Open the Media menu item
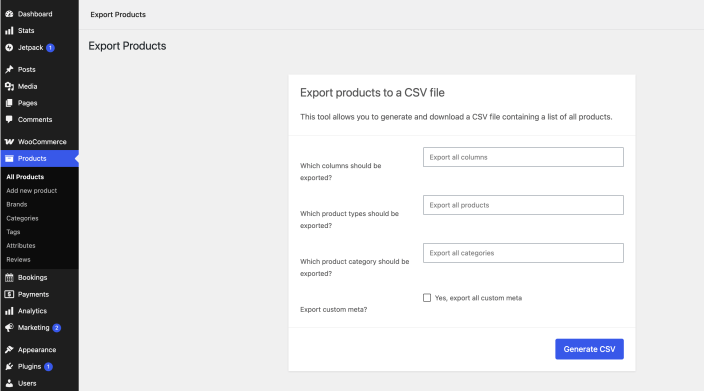The width and height of the screenshot is (704, 391). (40, 86)
